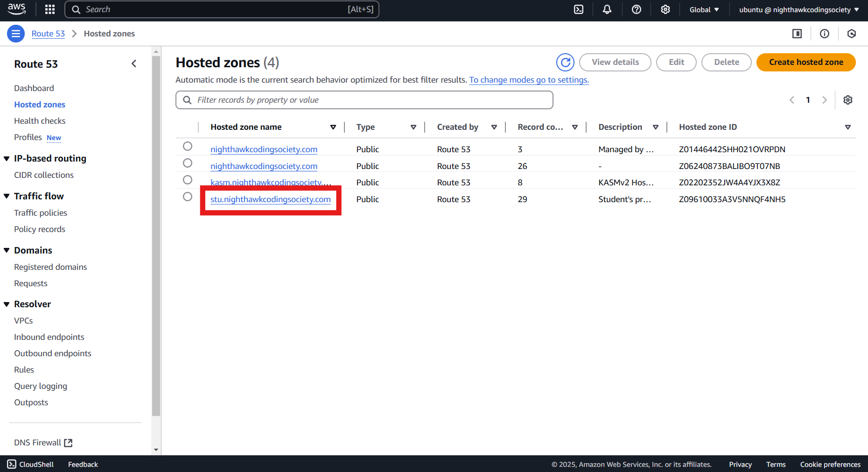Click the Delete button
The height and width of the screenshot is (472, 868).
(726, 62)
